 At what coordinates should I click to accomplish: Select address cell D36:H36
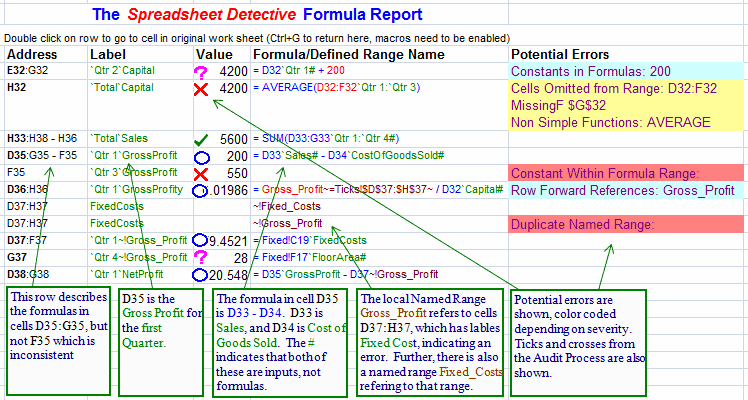[x=28, y=190]
